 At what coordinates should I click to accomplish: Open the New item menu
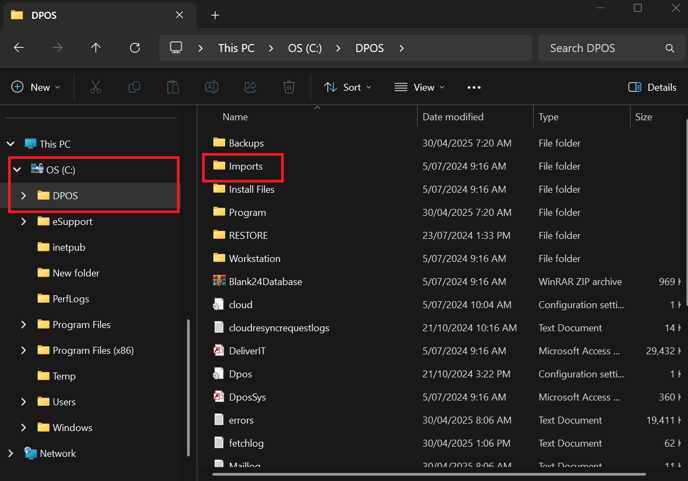(x=36, y=87)
